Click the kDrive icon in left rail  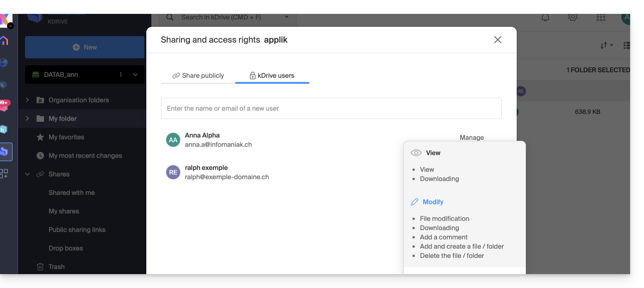pos(5,151)
